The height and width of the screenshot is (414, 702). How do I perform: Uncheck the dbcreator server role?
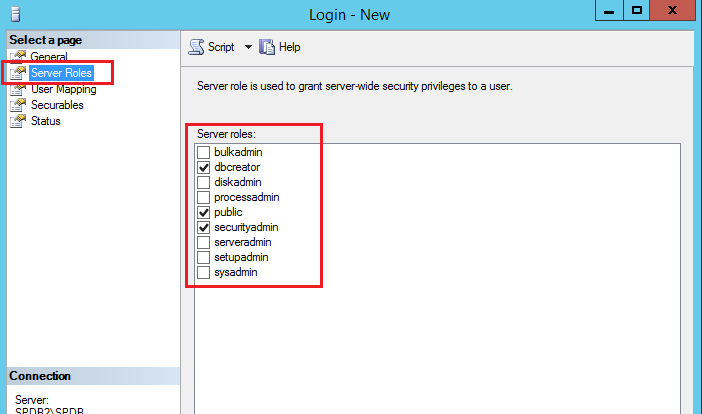click(204, 167)
